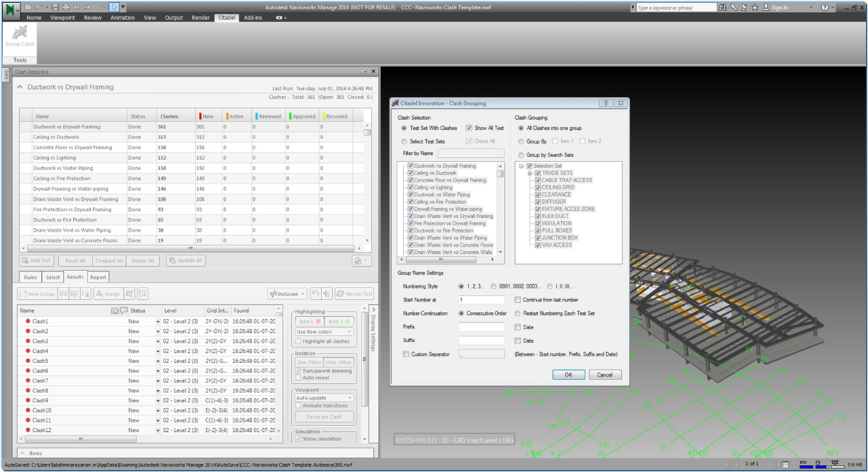Check the Continue from last number box
Image resolution: width=868 pixels, height=472 pixels.
click(518, 300)
